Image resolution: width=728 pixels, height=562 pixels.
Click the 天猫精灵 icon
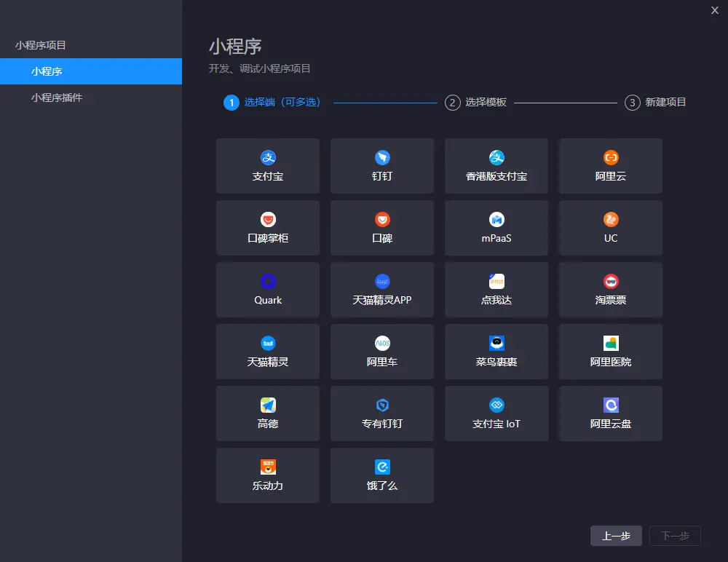tap(267, 352)
